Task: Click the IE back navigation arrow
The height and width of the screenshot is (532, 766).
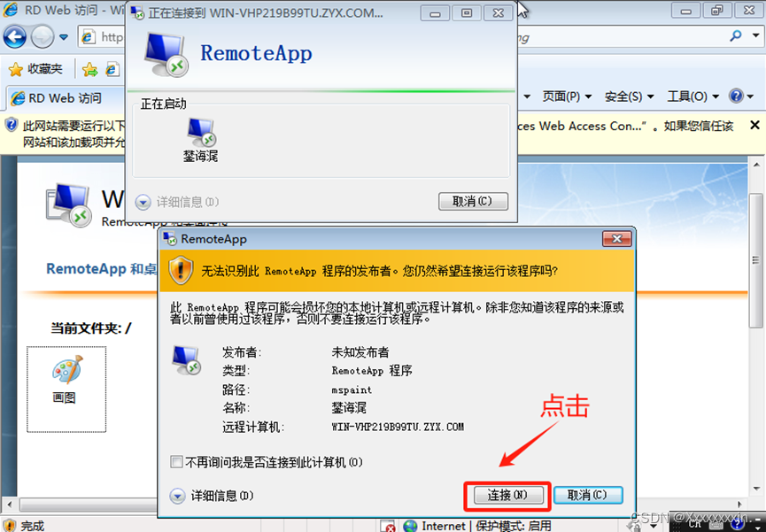Action: [x=15, y=37]
